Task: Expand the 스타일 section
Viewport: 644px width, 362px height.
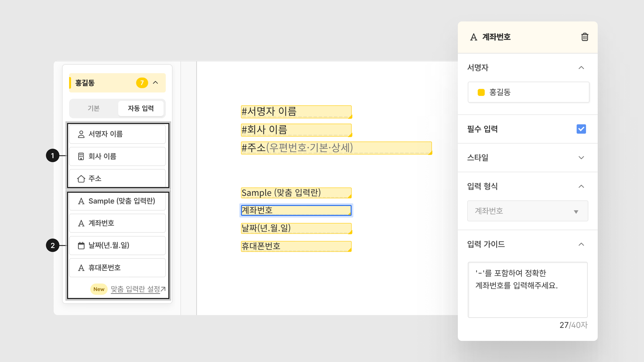Action: pos(581,158)
